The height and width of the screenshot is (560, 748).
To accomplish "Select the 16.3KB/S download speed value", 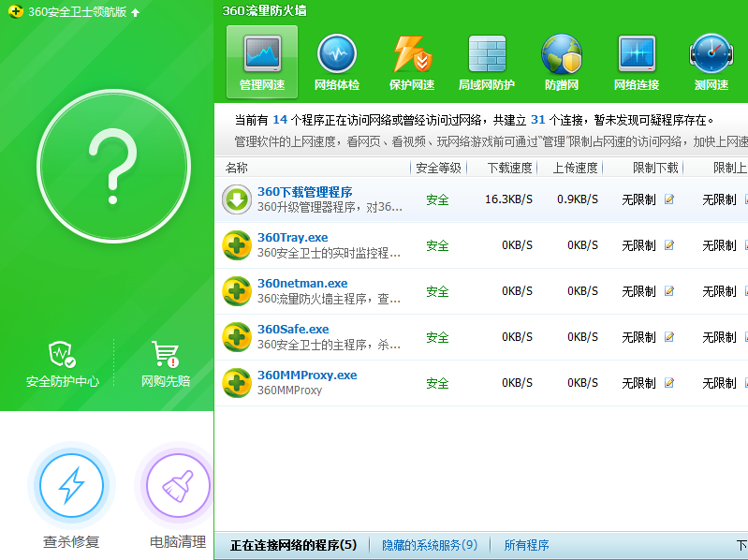I will pos(508,199).
